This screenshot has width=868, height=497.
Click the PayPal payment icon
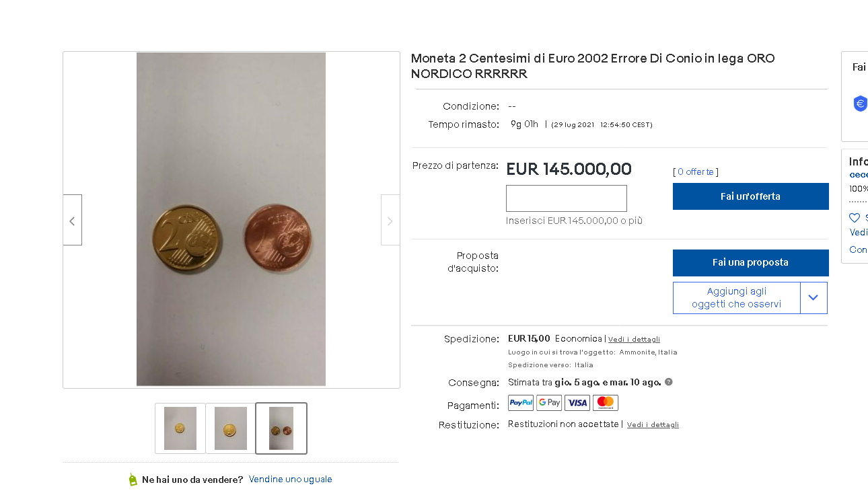521,403
